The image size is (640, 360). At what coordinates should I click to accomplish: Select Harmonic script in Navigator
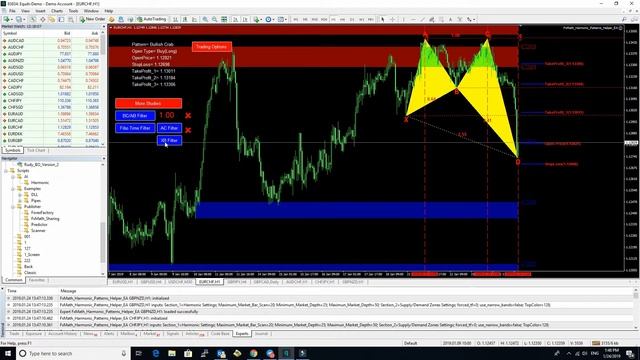pyautogui.click(x=40, y=182)
